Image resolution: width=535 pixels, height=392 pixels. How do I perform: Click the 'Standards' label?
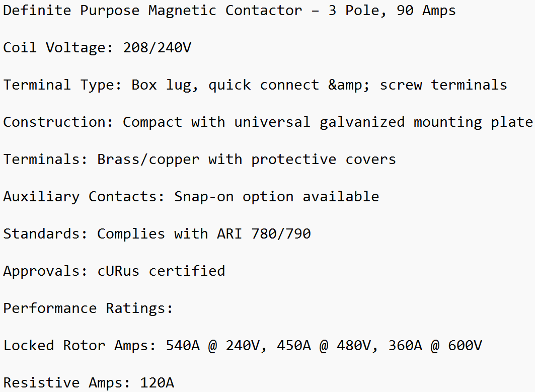(44, 234)
